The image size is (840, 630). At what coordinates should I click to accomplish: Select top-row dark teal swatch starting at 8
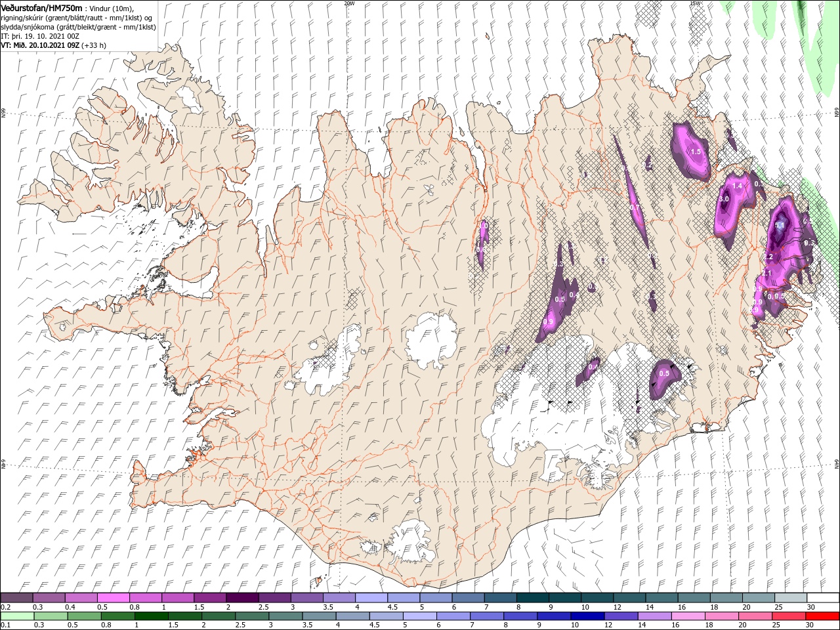point(532,598)
